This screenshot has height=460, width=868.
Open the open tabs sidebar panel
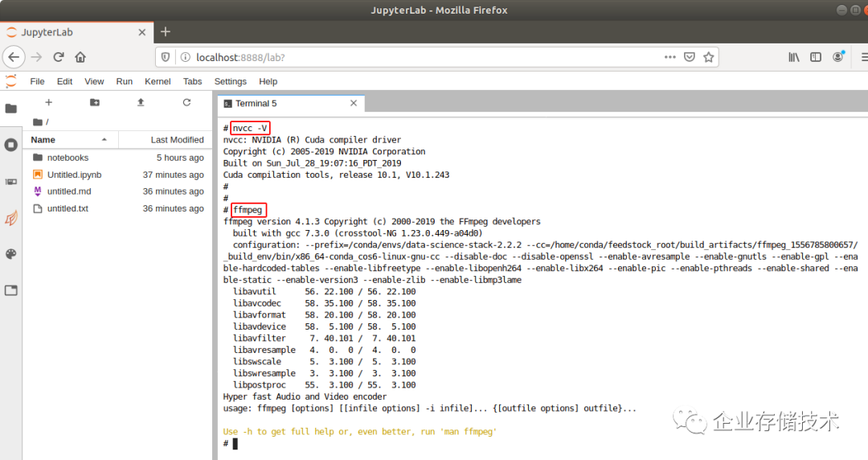(11, 290)
